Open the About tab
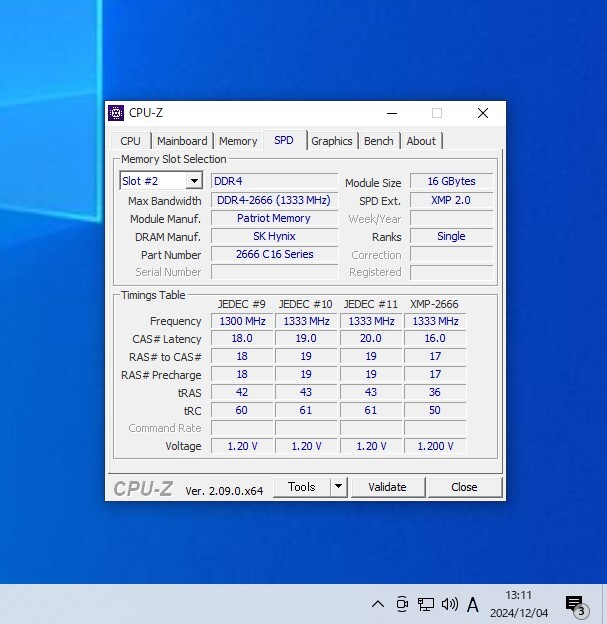This screenshot has height=624, width=607. point(421,141)
